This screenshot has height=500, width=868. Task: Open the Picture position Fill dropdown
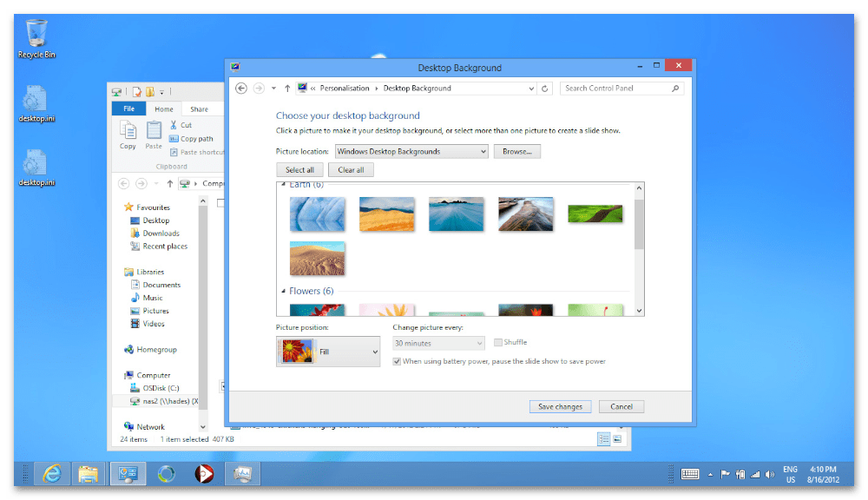pyautogui.click(x=328, y=352)
